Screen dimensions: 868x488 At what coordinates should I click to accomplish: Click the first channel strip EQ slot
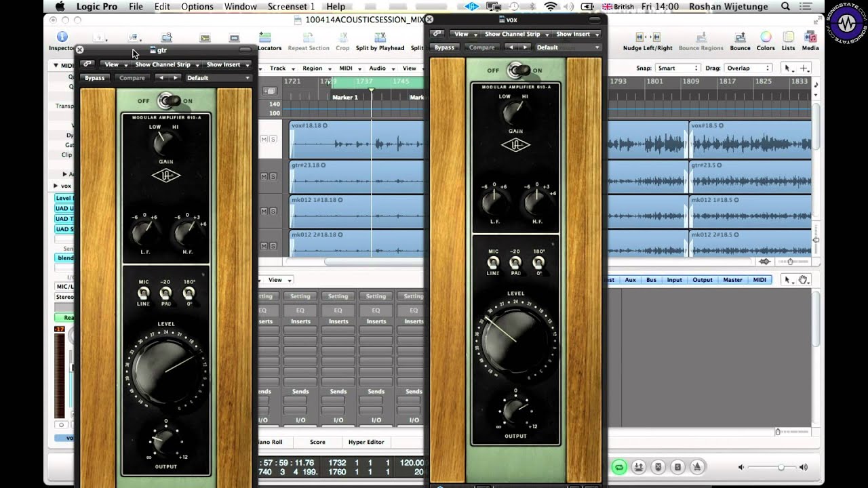[x=300, y=310]
